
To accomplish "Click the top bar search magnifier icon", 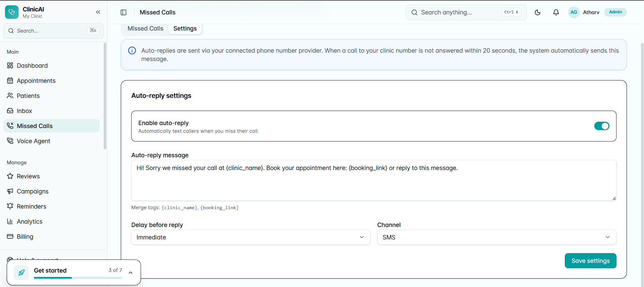I will [414, 12].
